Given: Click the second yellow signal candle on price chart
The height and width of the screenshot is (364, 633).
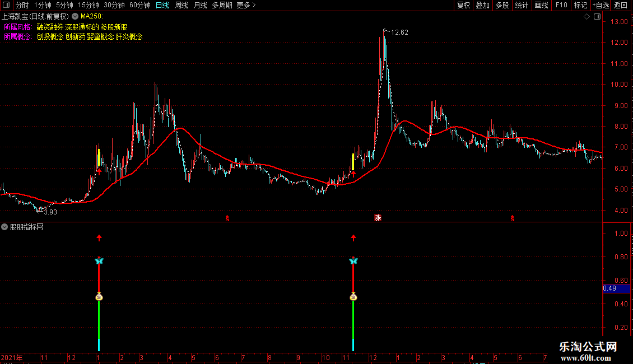Looking at the screenshot, I should (x=353, y=162).
